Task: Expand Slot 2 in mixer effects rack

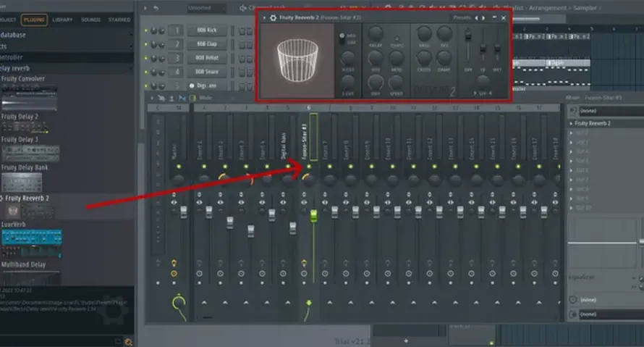Action: click(571, 133)
